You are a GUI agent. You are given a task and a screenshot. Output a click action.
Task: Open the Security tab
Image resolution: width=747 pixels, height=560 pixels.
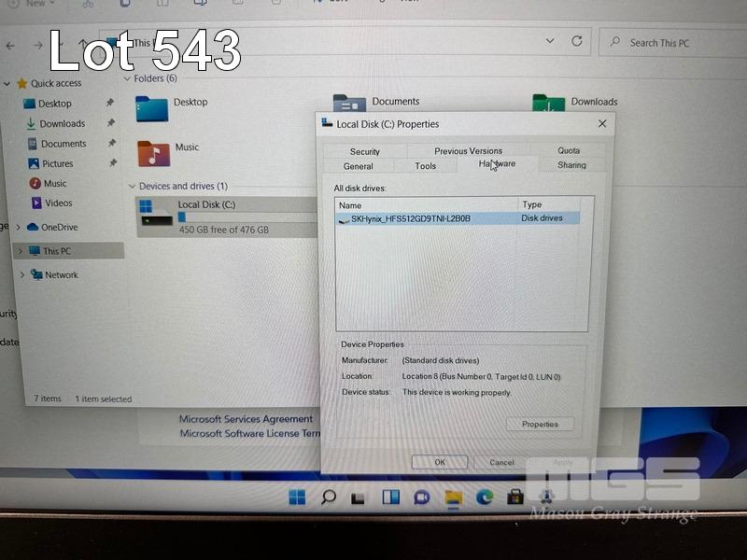(x=364, y=151)
